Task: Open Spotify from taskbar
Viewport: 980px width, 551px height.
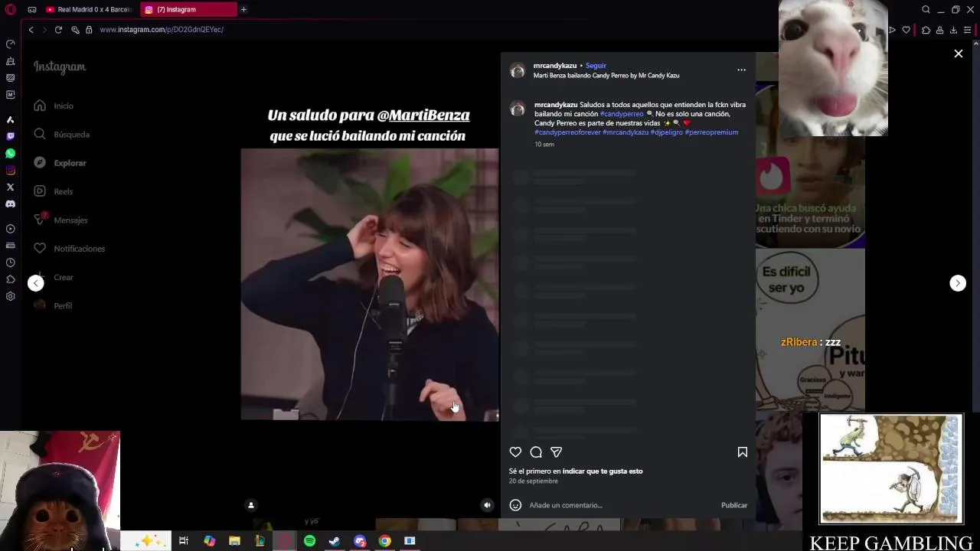Action: click(309, 541)
